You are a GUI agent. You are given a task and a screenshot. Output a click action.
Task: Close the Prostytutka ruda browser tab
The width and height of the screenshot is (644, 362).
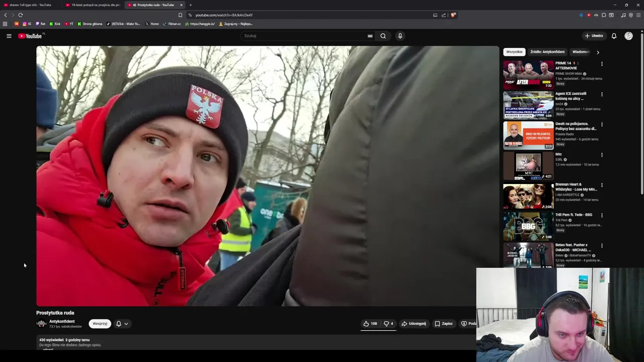[182, 5]
